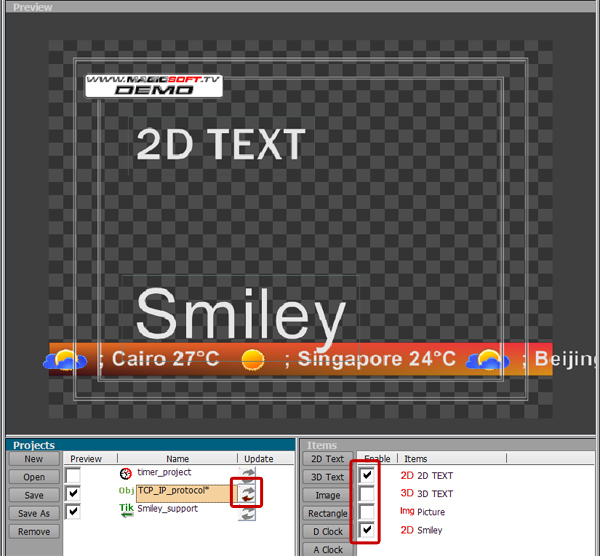Click the Obj icon of TCP_IP_protocol
The image size is (600, 556).
(126, 491)
